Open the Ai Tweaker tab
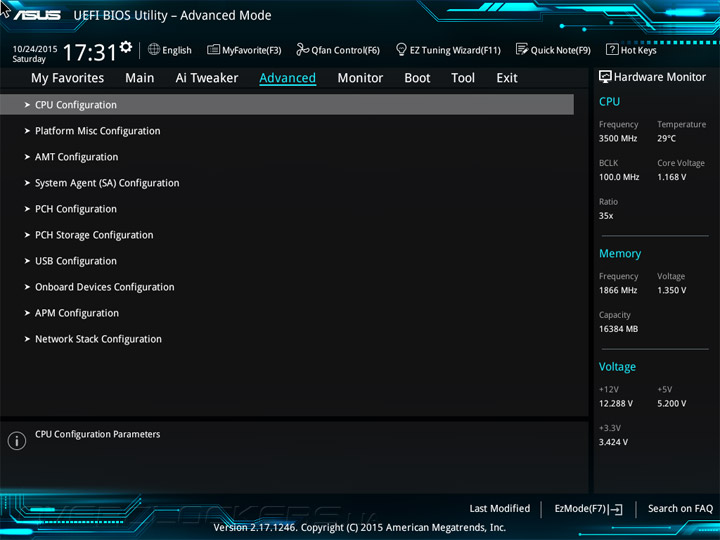This screenshot has width=720, height=540. pyautogui.click(x=207, y=78)
